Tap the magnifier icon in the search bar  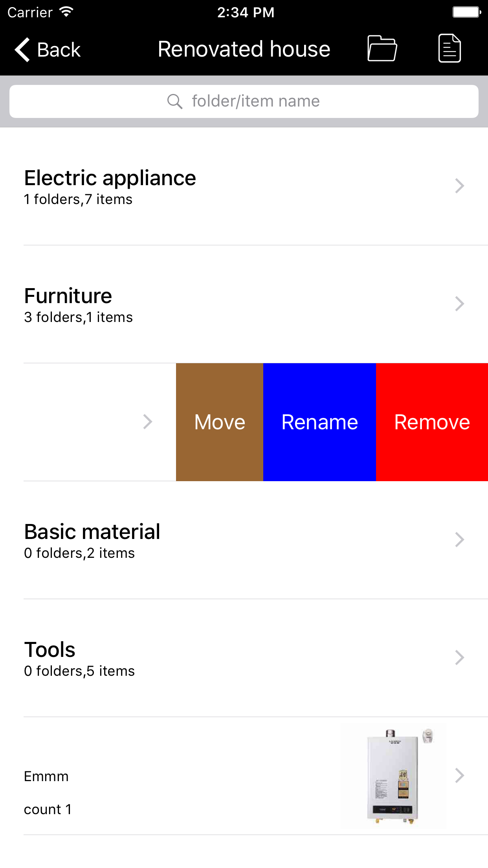pos(174,101)
